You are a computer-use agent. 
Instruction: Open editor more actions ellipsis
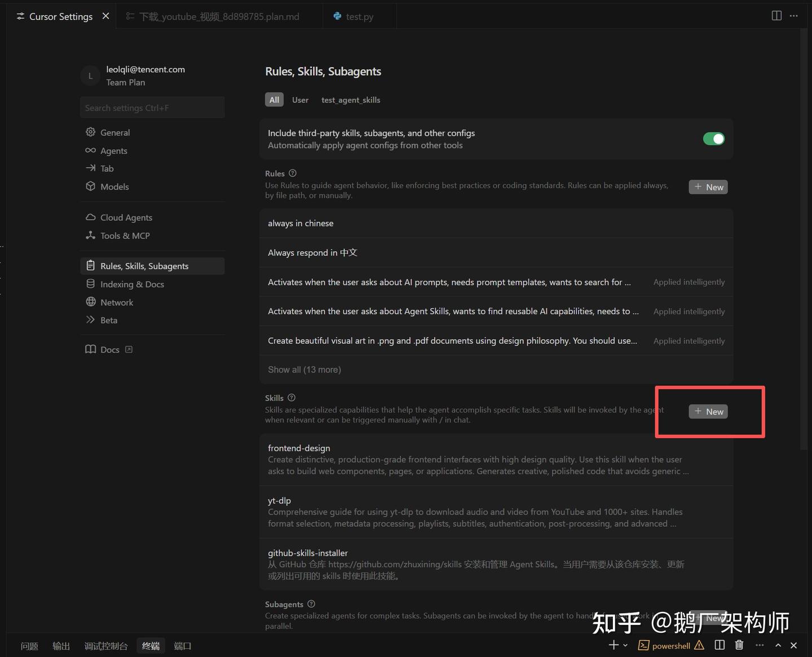tap(794, 16)
